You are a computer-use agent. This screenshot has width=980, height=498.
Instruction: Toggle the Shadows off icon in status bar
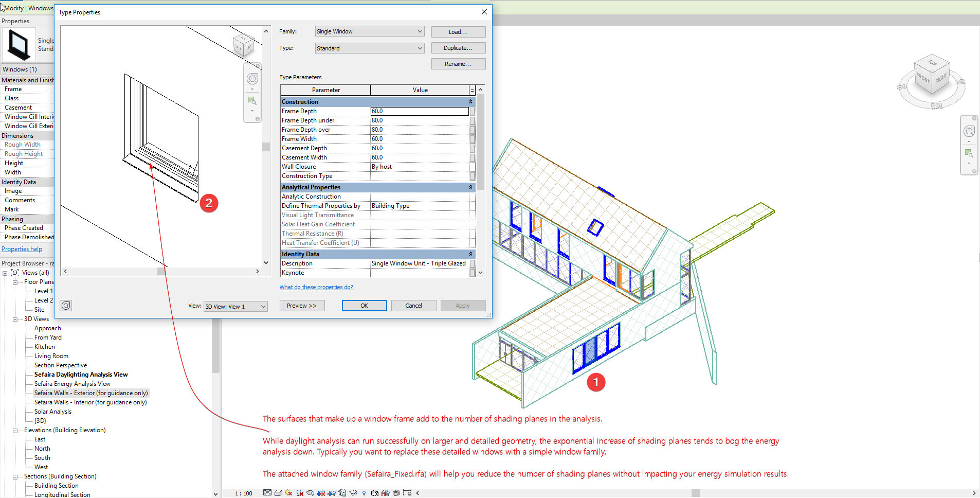click(300, 493)
